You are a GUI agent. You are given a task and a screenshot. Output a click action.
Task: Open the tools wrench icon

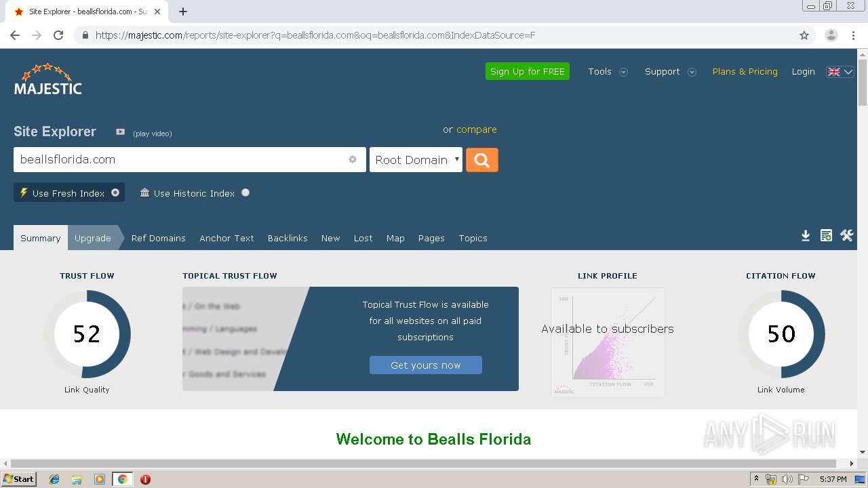pos(846,236)
